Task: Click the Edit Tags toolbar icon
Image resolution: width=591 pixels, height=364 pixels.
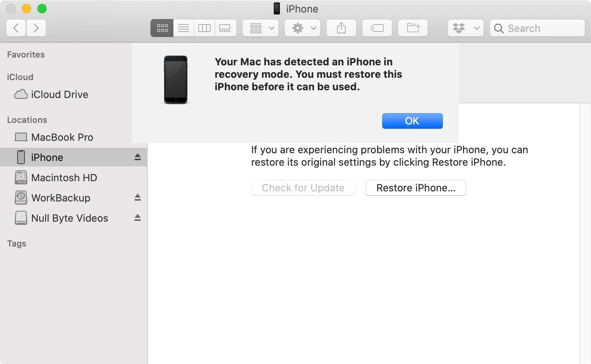Action: pos(377,28)
